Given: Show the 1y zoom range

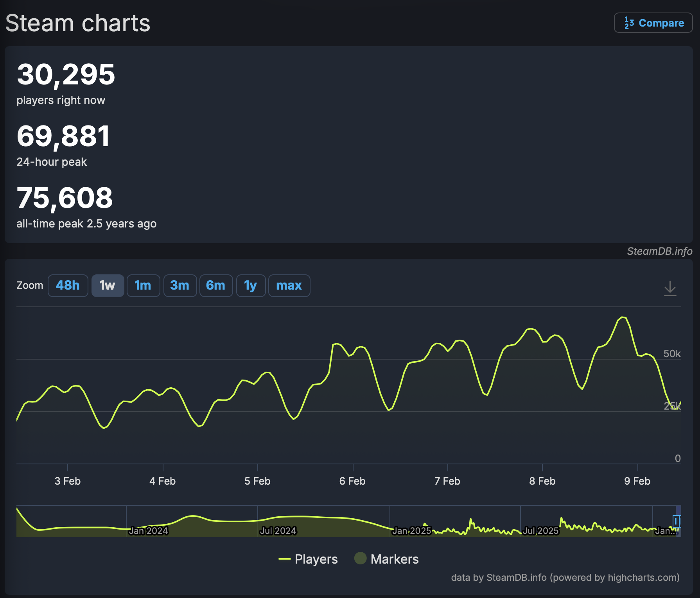Looking at the screenshot, I should [x=251, y=286].
